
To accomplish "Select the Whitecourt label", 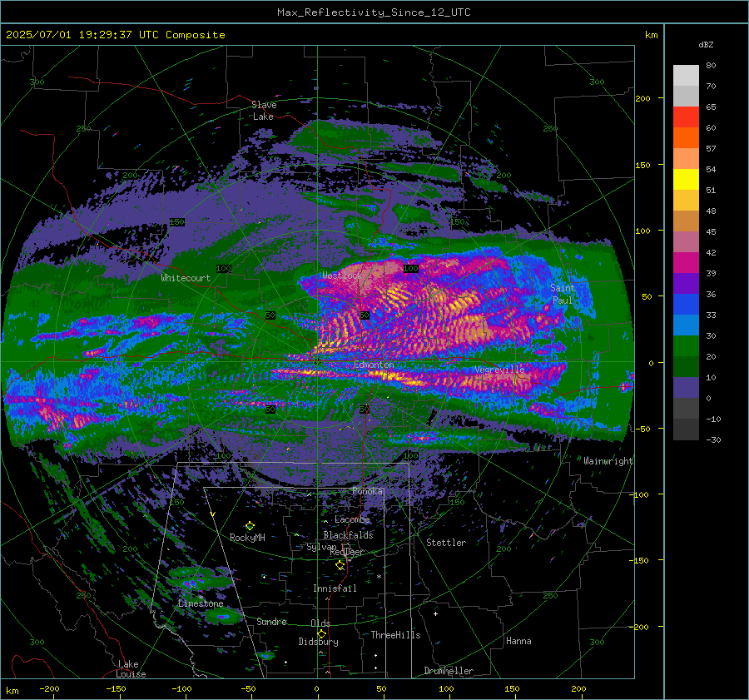I will [x=186, y=278].
